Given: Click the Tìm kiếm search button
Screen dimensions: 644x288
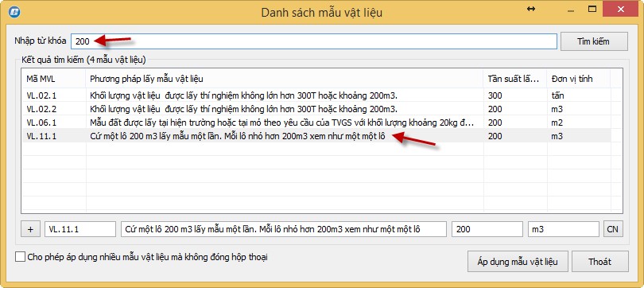Looking at the screenshot, I should [593, 41].
